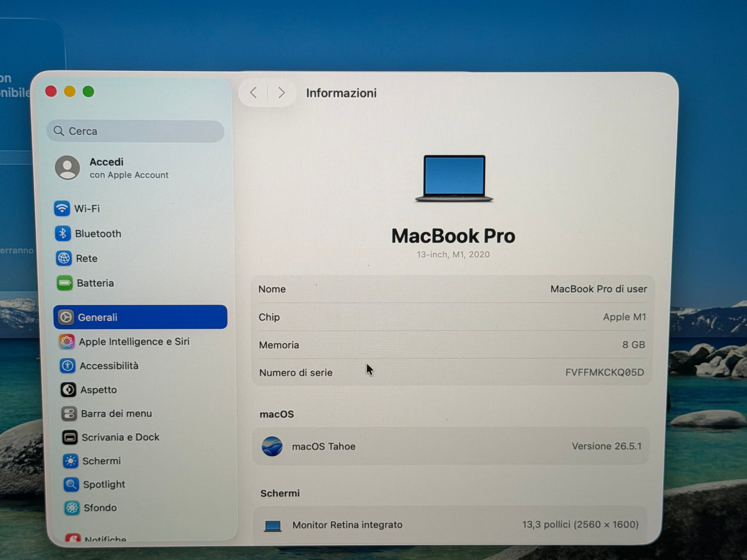Click the serial number 'FVFFMKCKQ05D'
747x560 pixels.
604,372
